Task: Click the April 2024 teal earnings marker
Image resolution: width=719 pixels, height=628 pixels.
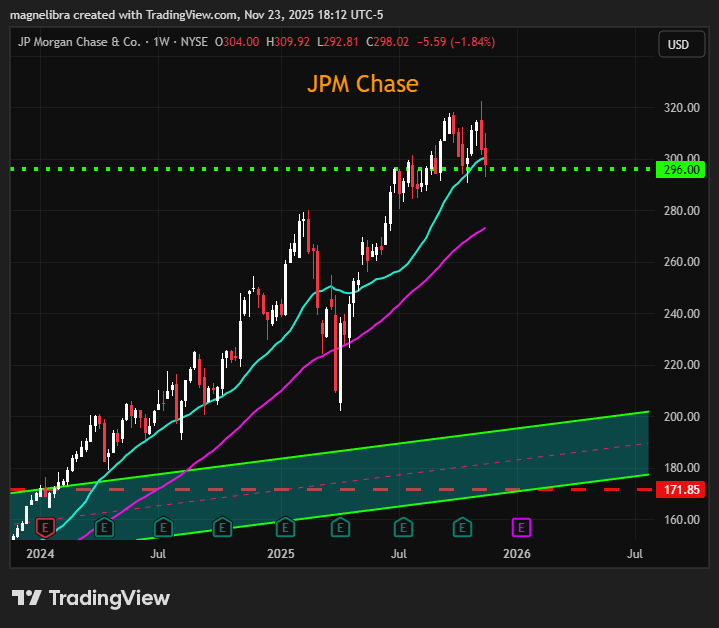Action: [x=104, y=528]
